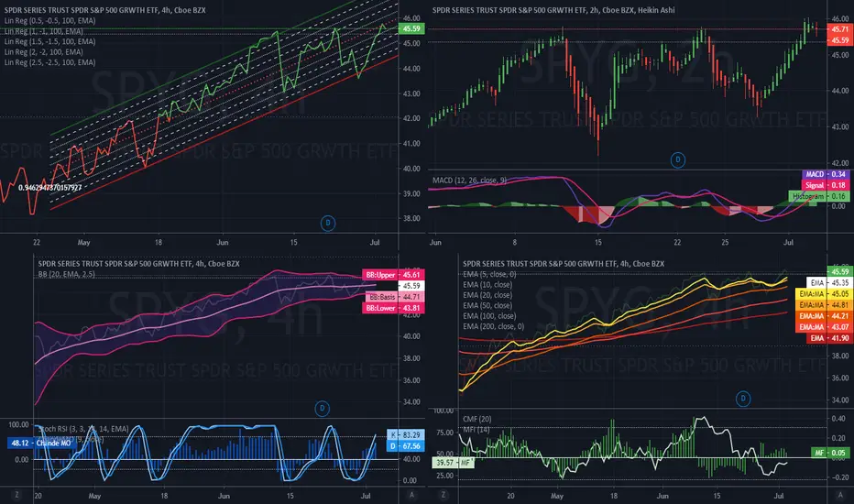Click the K 83.29 Stoch RSI label
The height and width of the screenshot is (504, 854).
(x=405, y=434)
